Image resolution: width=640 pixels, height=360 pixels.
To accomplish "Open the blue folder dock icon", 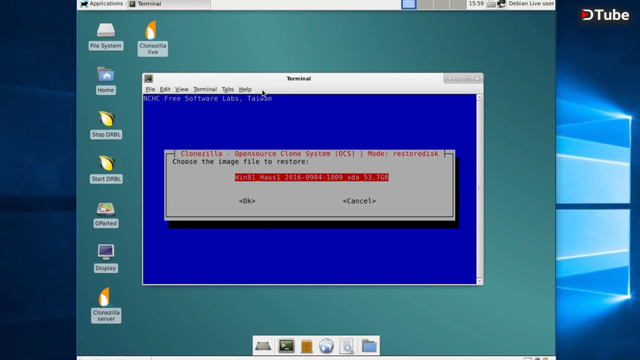I will coord(369,346).
